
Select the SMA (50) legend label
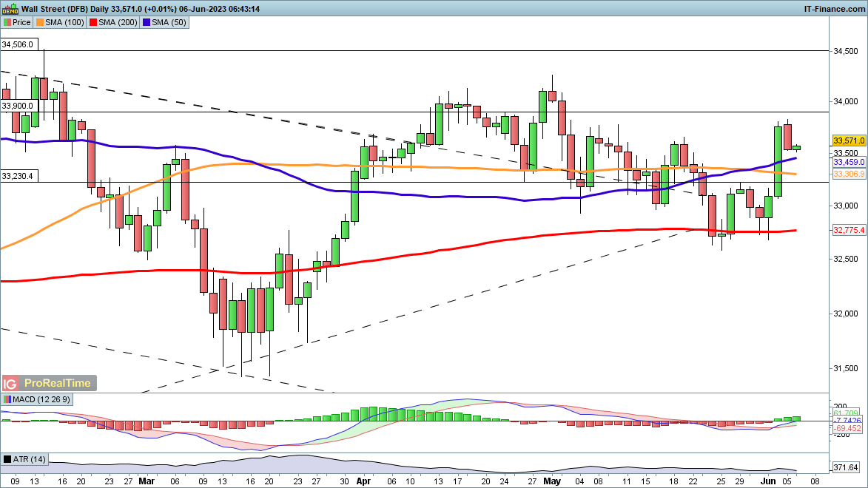point(169,23)
